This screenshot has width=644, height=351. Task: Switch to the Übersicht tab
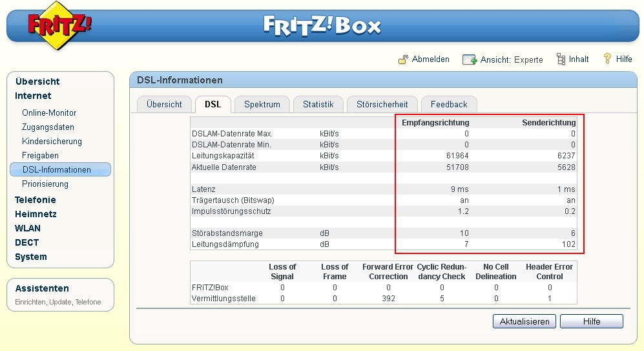(164, 104)
